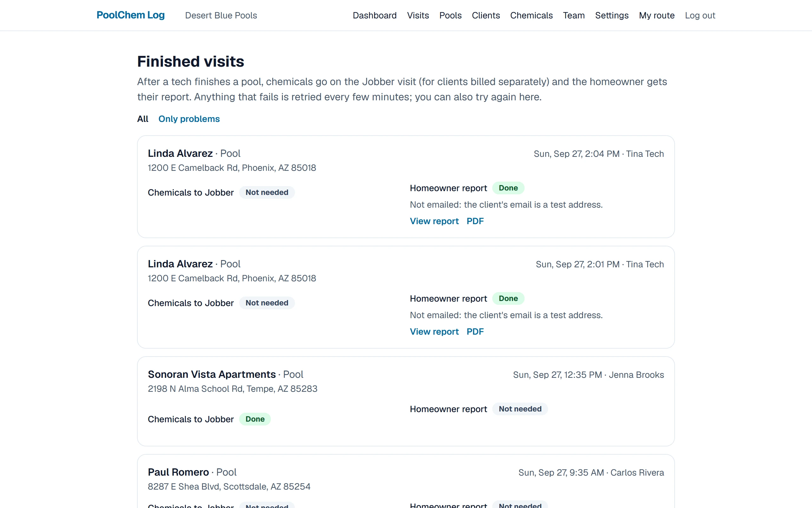Navigate to Clients
The image size is (812, 508).
(486, 16)
